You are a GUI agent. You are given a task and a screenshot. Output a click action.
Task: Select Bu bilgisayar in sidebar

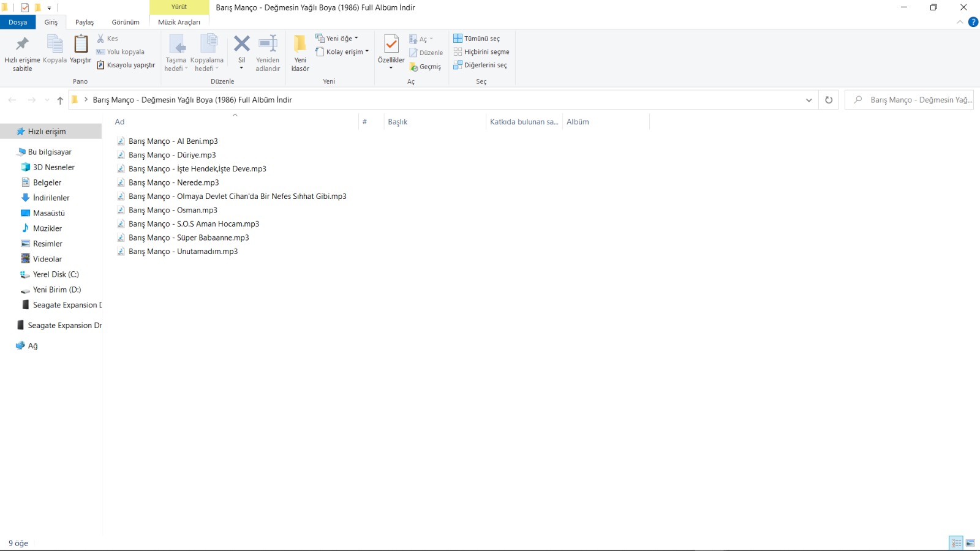coord(51,152)
